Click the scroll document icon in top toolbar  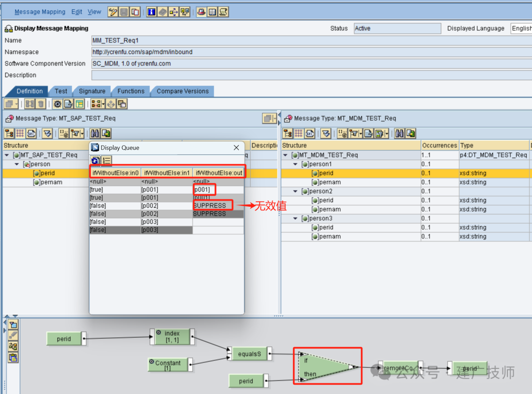pyautogui.click(x=223, y=12)
